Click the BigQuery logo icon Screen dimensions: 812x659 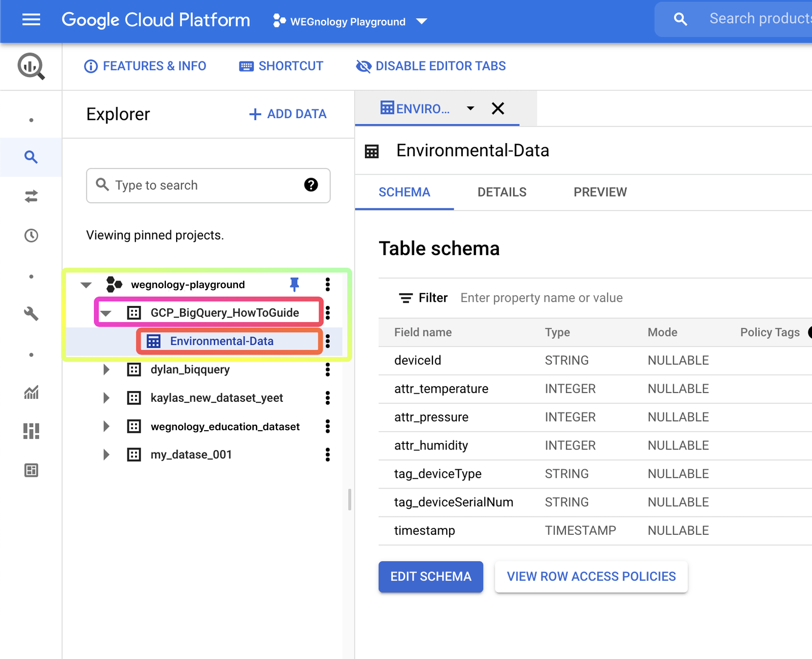tap(31, 66)
